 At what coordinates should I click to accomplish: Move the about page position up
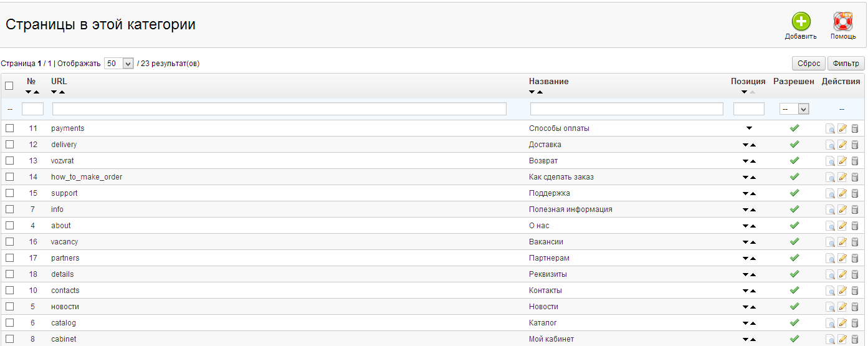pos(753,226)
